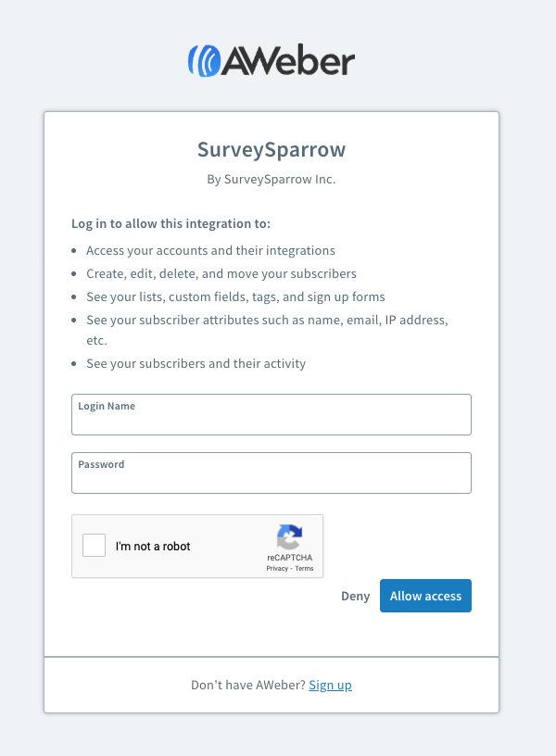Viewport: 556px width, 756px height.
Task: Click "Access your accounts and their integrations" item
Action: pos(210,250)
